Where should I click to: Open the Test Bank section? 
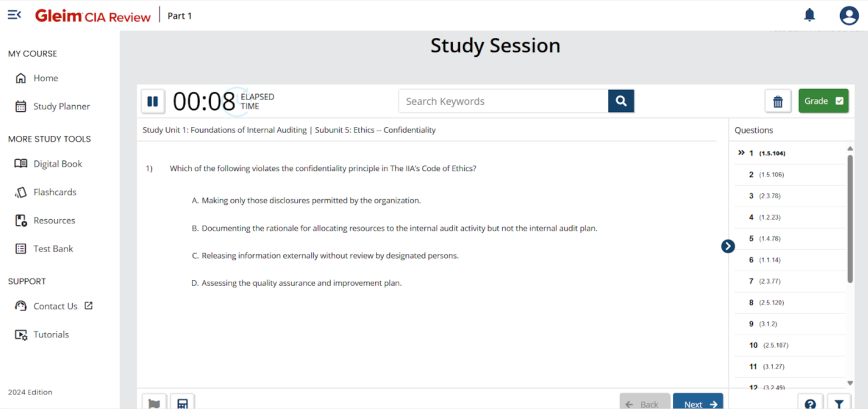pyautogui.click(x=53, y=249)
